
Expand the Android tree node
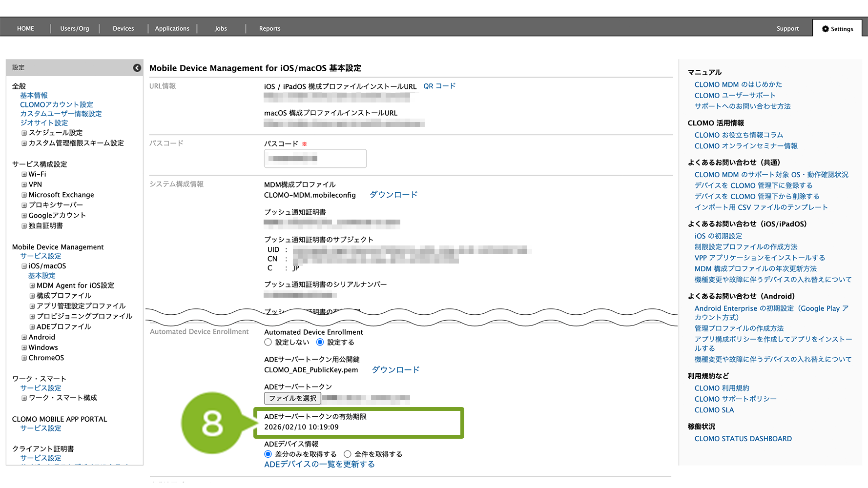[x=24, y=337]
